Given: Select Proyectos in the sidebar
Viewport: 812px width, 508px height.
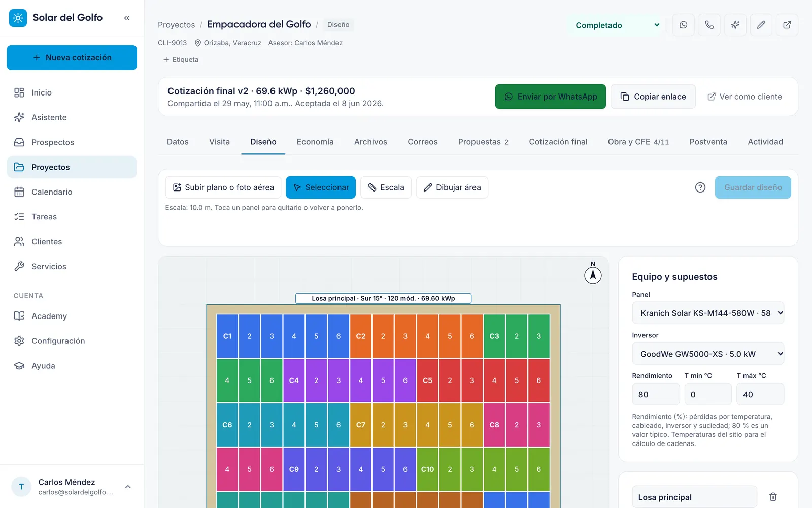Looking at the screenshot, I should click(72, 167).
